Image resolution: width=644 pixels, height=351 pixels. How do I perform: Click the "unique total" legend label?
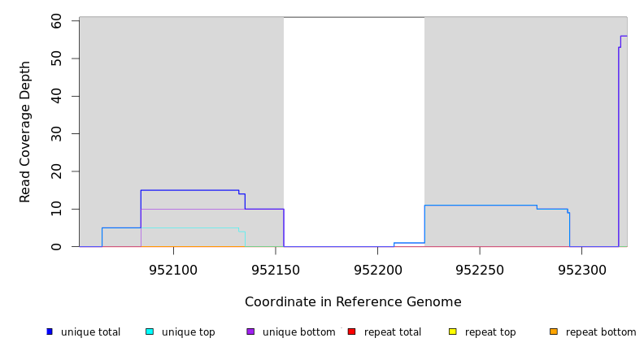[90, 332]
